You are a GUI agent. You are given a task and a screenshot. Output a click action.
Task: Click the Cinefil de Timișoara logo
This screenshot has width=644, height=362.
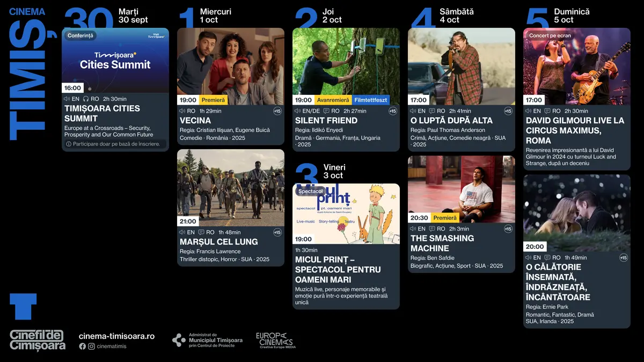(37, 340)
